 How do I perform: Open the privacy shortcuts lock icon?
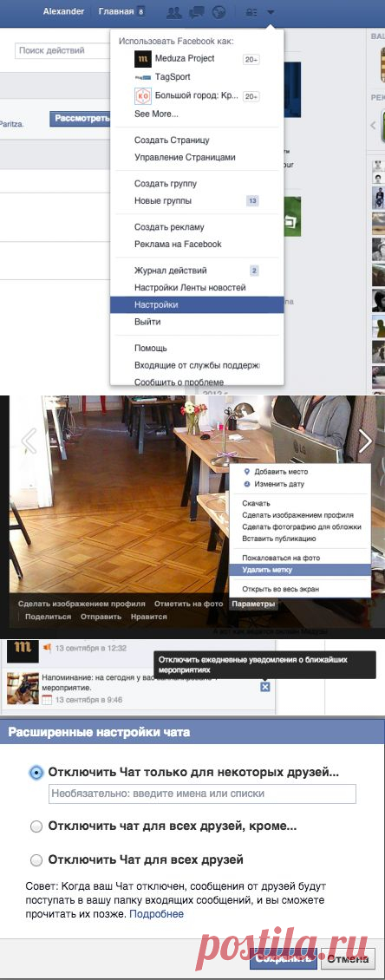point(251,12)
